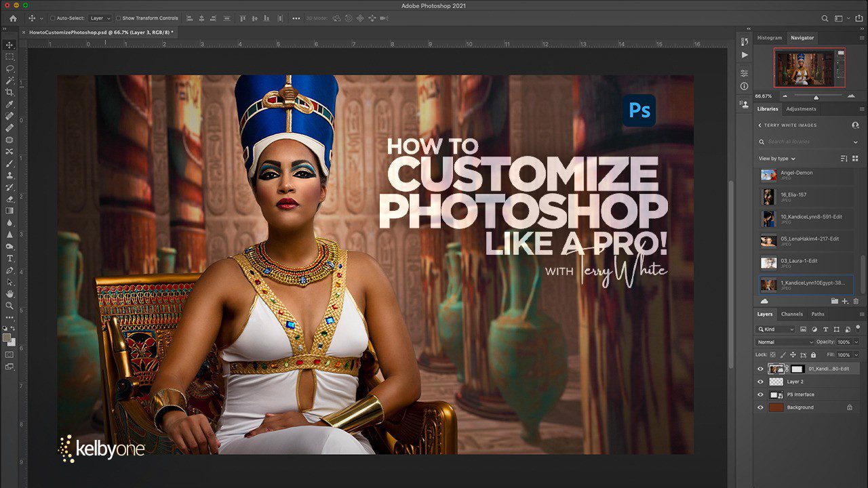
Task: Select the Move tool in the tools panel
Action: (9, 45)
